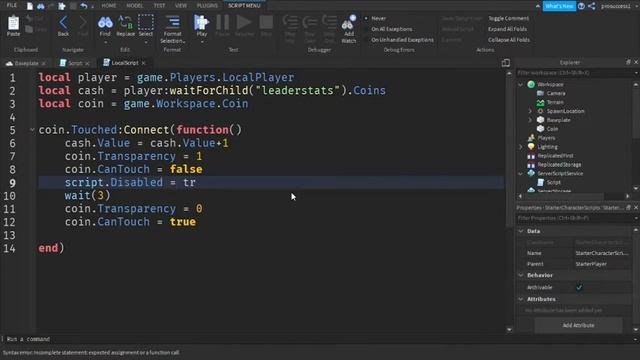Click the binoculars icon in quick access bar
Viewport: 640px width, 360px height.
pos(41,6)
